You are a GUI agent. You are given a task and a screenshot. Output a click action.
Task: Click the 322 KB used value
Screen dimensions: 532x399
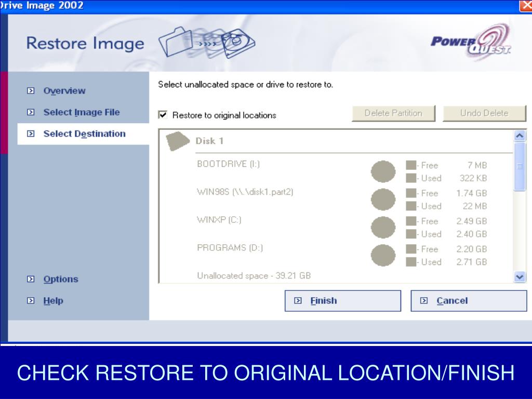coord(473,178)
